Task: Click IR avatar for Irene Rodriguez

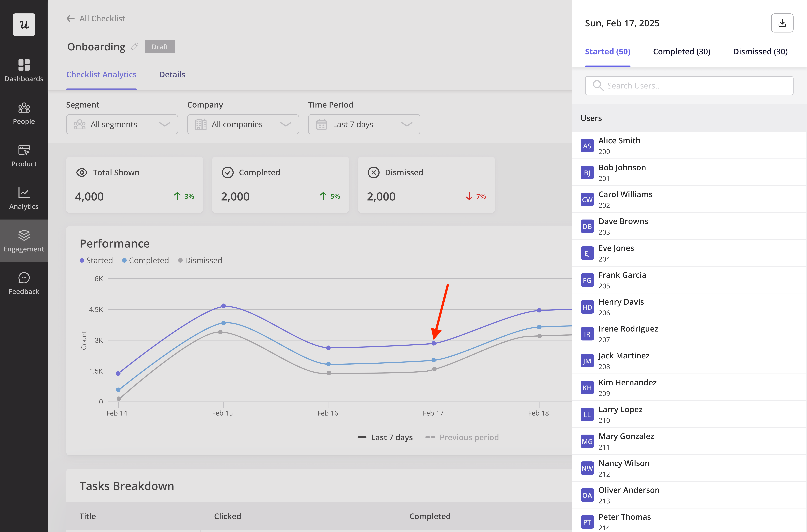Action: point(587,334)
